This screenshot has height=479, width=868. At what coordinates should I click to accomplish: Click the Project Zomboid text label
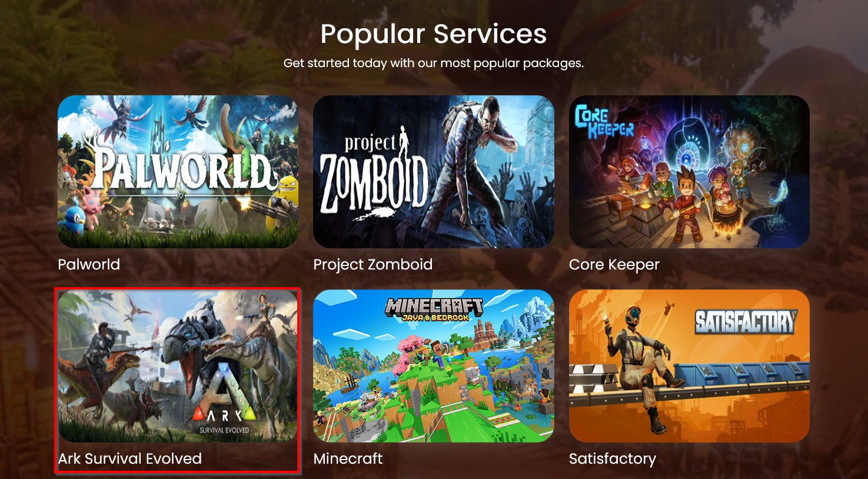pyautogui.click(x=373, y=265)
